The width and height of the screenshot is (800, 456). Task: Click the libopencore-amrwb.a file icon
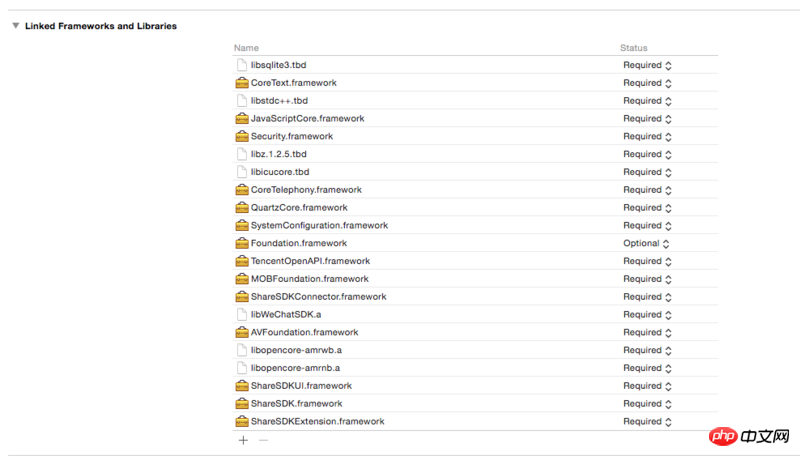point(242,350)
